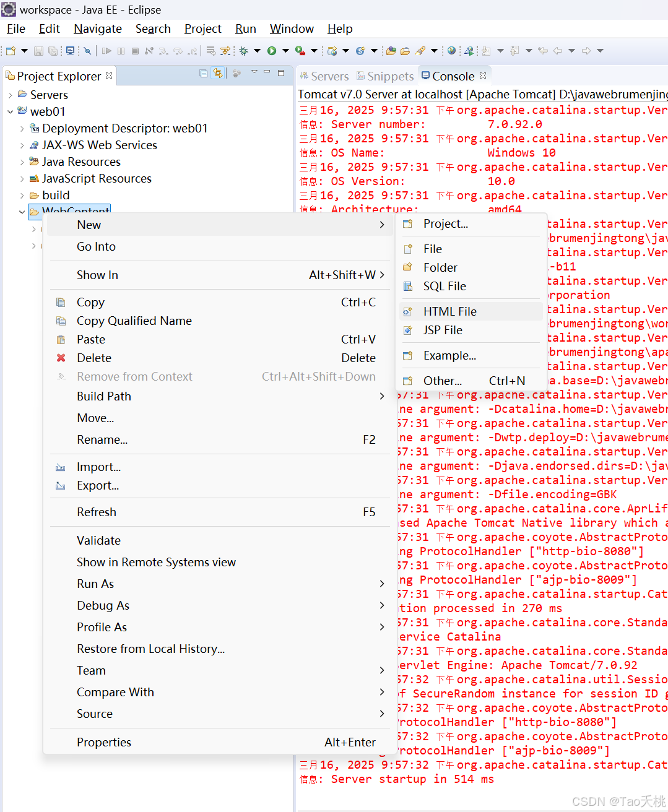
Task: Open the Window menu
Action: 292,29
